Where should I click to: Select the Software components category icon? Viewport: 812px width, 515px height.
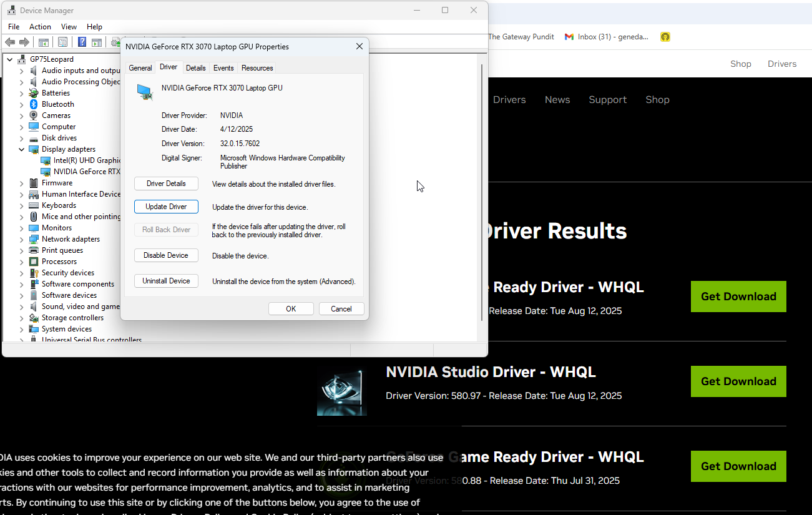[x=34, y=284]
